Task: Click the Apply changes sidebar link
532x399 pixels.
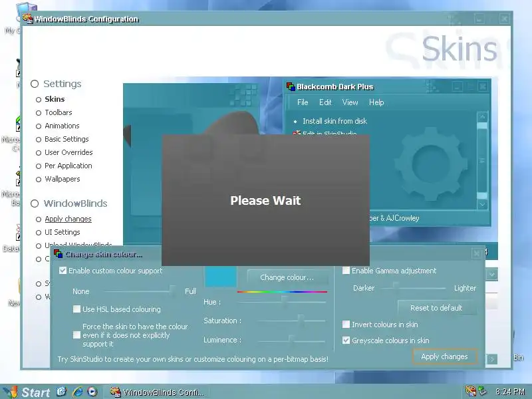Action: [68, 219]
